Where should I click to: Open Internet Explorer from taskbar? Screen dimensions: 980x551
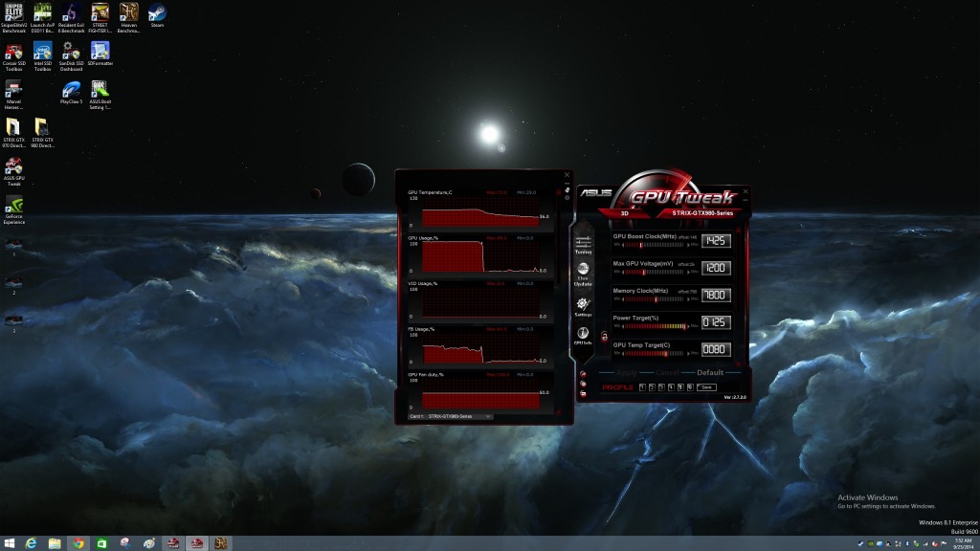31,543
